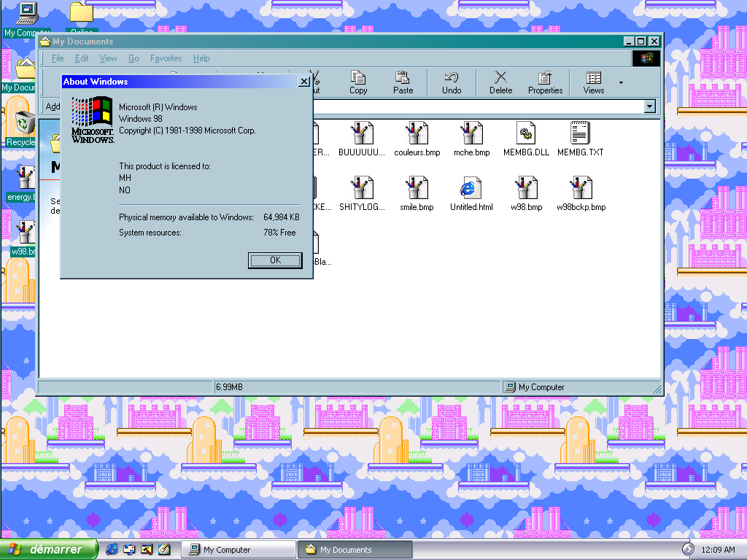Select the MEMBG.TXT notepad file
Image resolution: width=747 pixels, height=560 pixels.
click(x=580, y=134)
